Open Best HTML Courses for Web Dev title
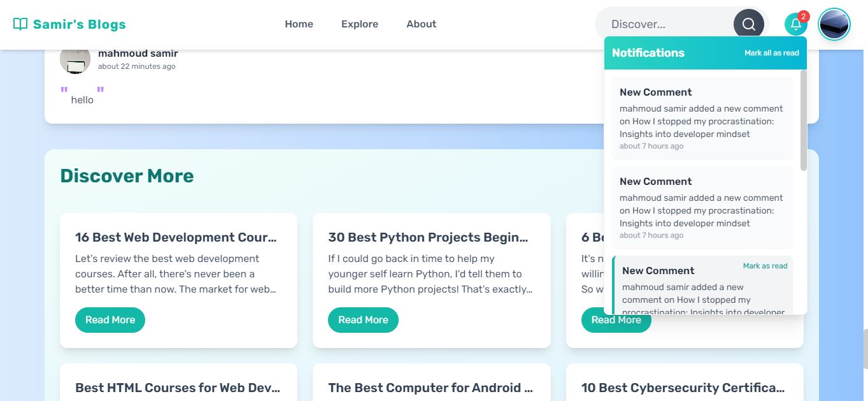The image size is (868, 401). coord(178,388)
